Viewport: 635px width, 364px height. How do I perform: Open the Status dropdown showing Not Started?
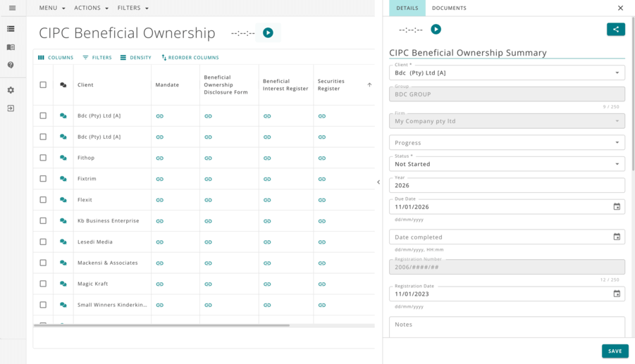click(x=506, y=164)
